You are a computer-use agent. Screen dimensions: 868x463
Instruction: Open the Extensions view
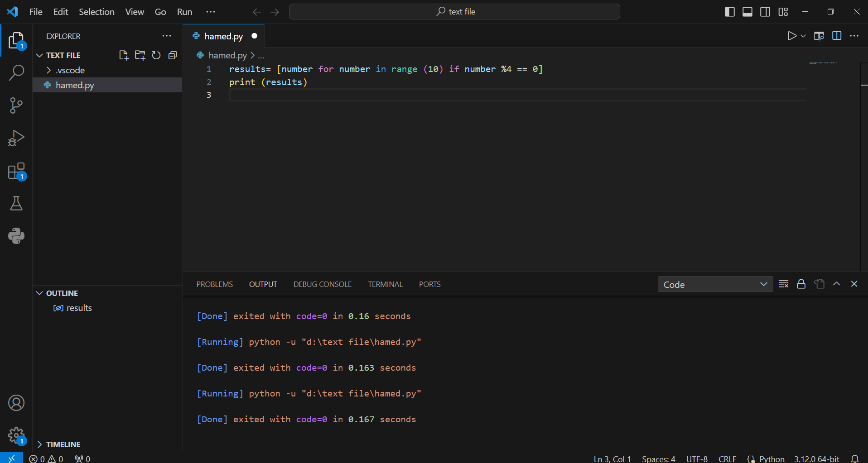click(16, 172)
